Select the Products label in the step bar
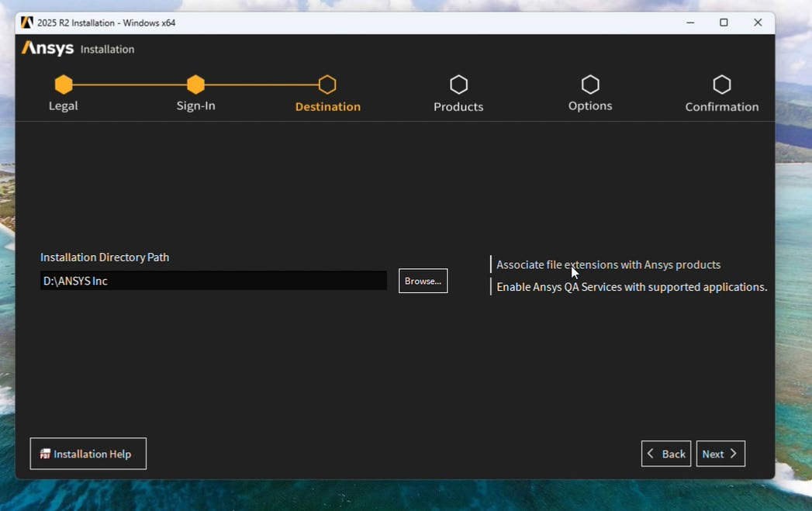 click(458, 107)
